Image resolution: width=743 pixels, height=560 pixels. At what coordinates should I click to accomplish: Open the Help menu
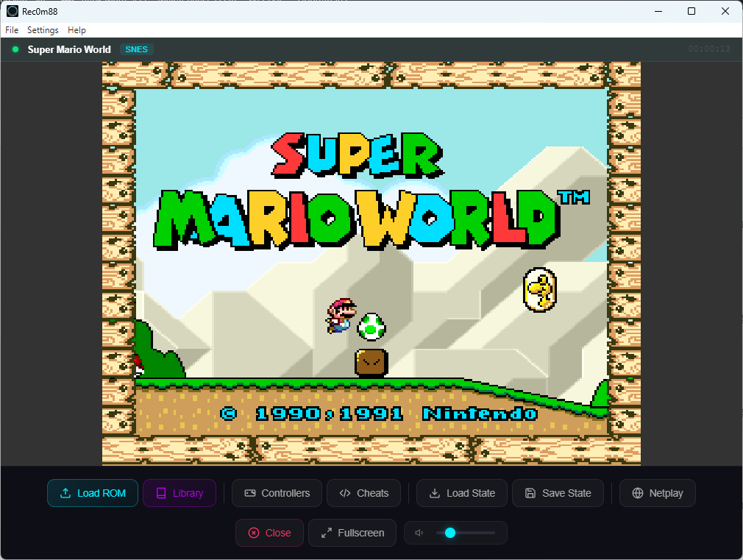(77, 30)
